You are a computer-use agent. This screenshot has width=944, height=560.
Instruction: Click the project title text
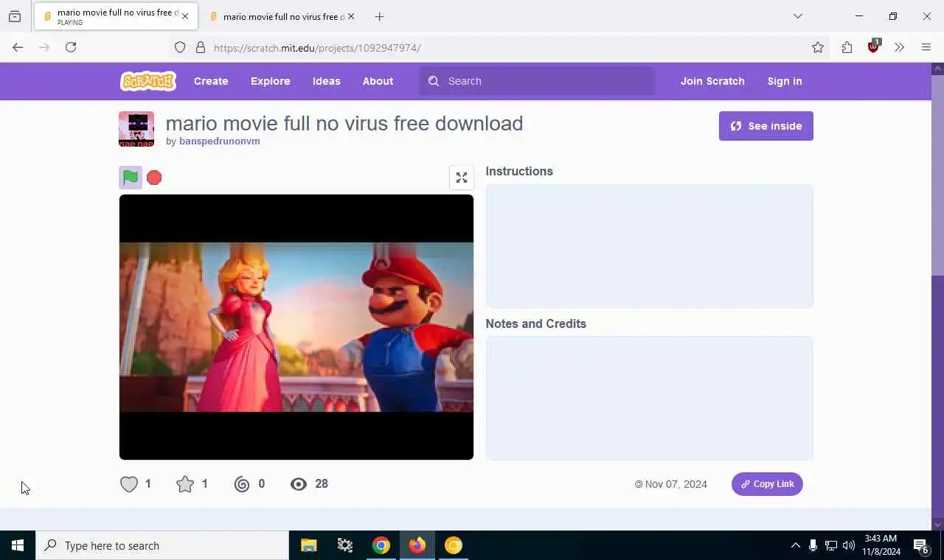point(344,123)
